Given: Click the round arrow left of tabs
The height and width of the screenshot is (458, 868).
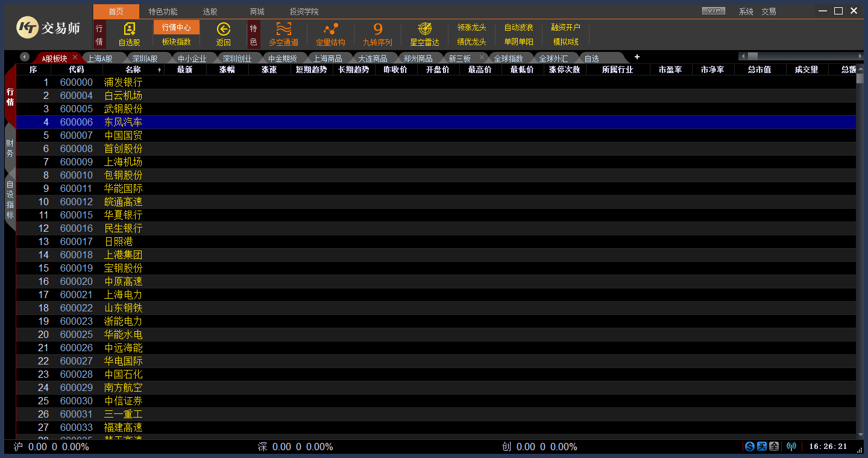Looking at the screenshot, I should (25, 57).
